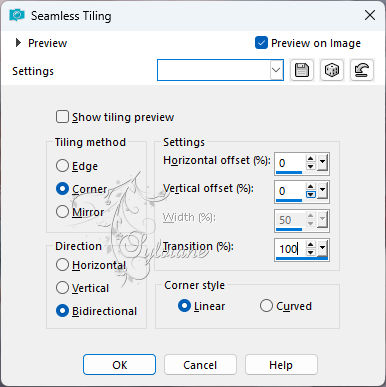Viewport: 386px width, 387px height.
Task: Click the OK button
Action: click(x=119, y=365)
